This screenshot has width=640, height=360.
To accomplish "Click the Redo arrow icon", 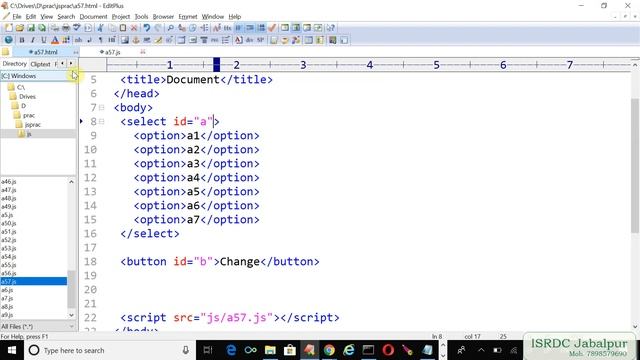I will 158,28.
